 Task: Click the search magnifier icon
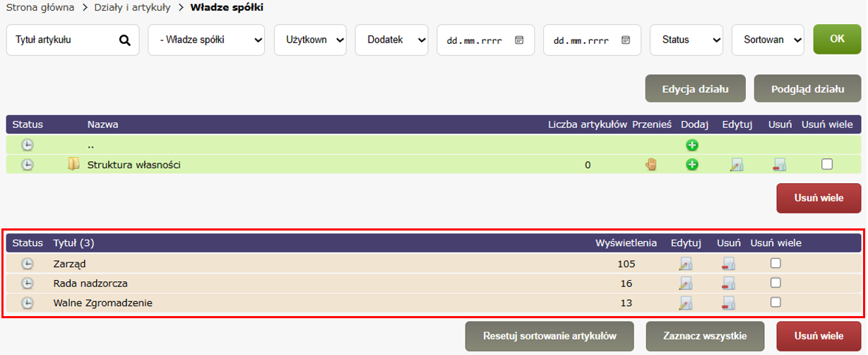tap(125, 40)
